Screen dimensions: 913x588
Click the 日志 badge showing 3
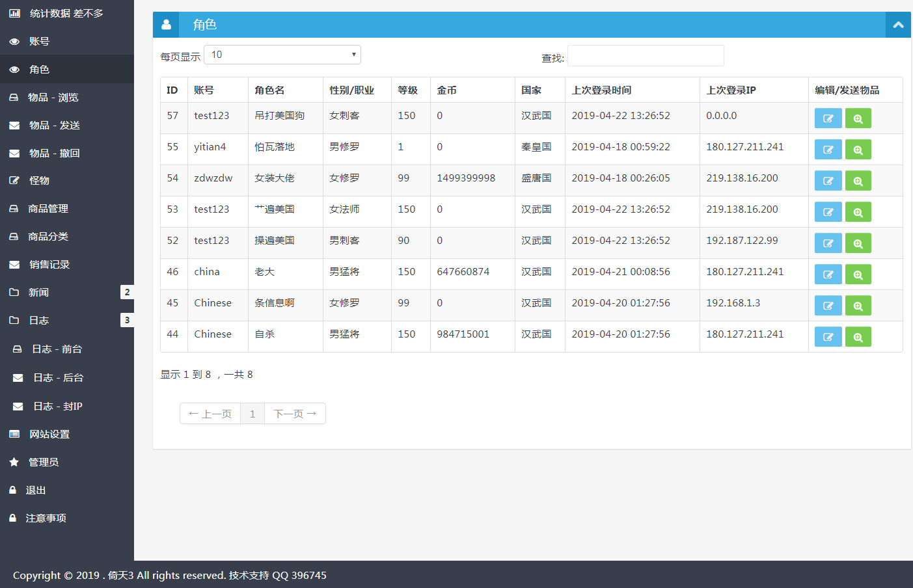pos(127,320)
